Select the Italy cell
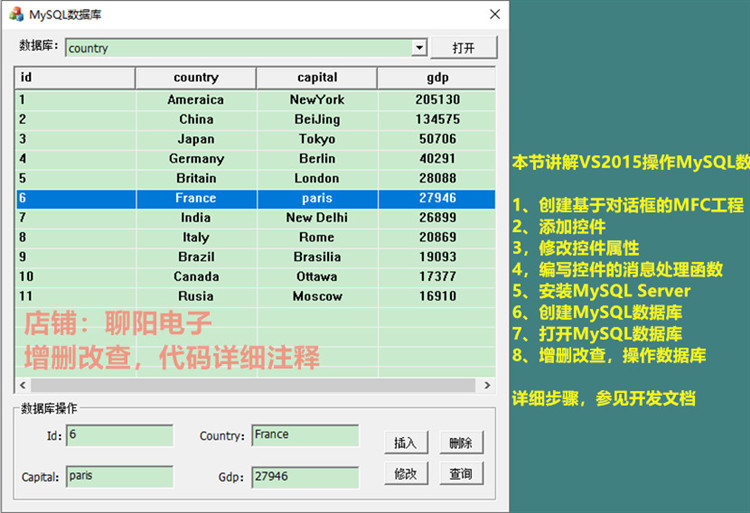750x513 pixels. click(x=196, y=237)
